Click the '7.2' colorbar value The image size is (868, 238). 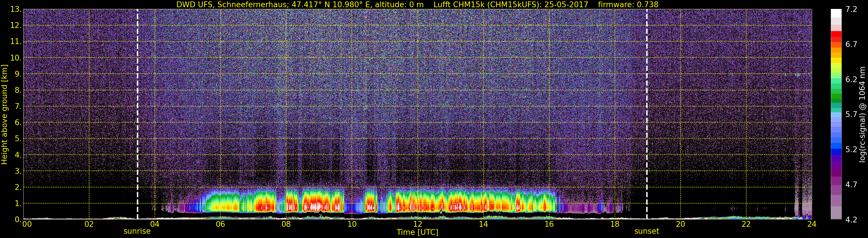coord(851,10)
